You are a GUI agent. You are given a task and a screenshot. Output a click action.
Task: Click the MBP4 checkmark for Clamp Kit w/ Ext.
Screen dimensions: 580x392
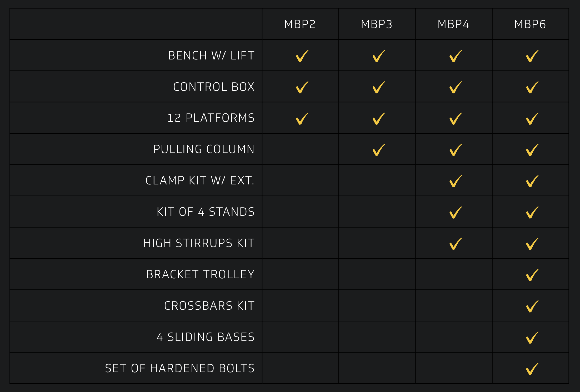[x=455, y=181]
